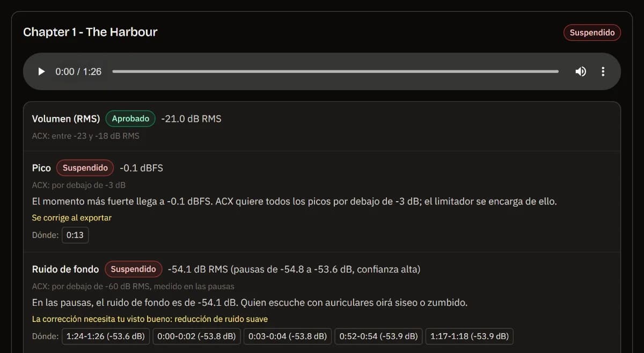644x353 pixels.
Task: Click the Suspendido badge next to Ruido de fondo
Action: pyautogui.click(x=133, y=269)
